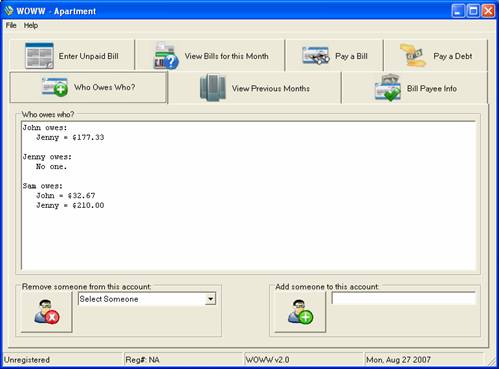Image resolution: width=499 pixels, height=369 pixels.
Task: Click the Enter Unpaid Bill newspaper icon
Action: click(x=39, y=56)
